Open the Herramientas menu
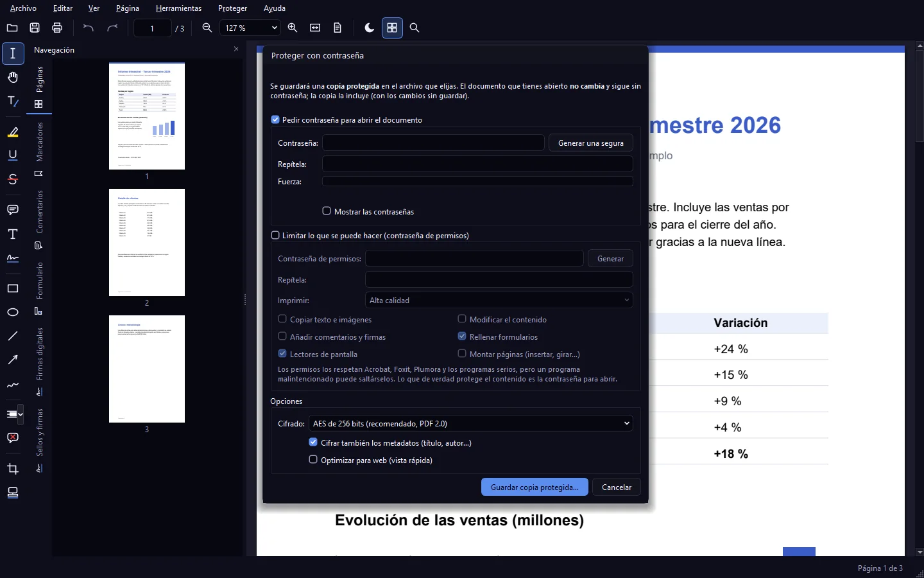 pyautogui.click(x=178, y=8)
